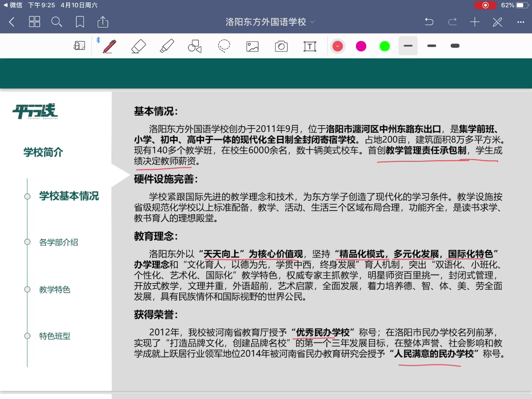This screenshot has height=399, width=532.
Task: Click the bold phrase "天天向上"为核心价值观
Action: (x=250, y=254)
